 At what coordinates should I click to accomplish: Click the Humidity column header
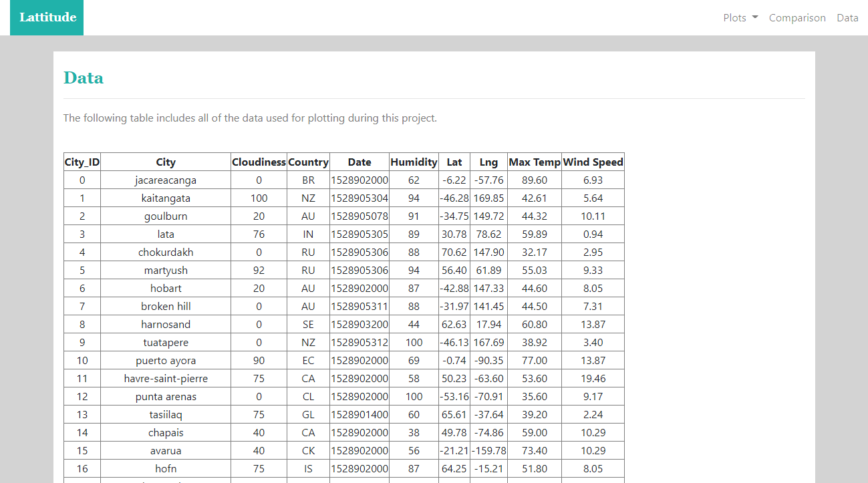click(414, 162)
